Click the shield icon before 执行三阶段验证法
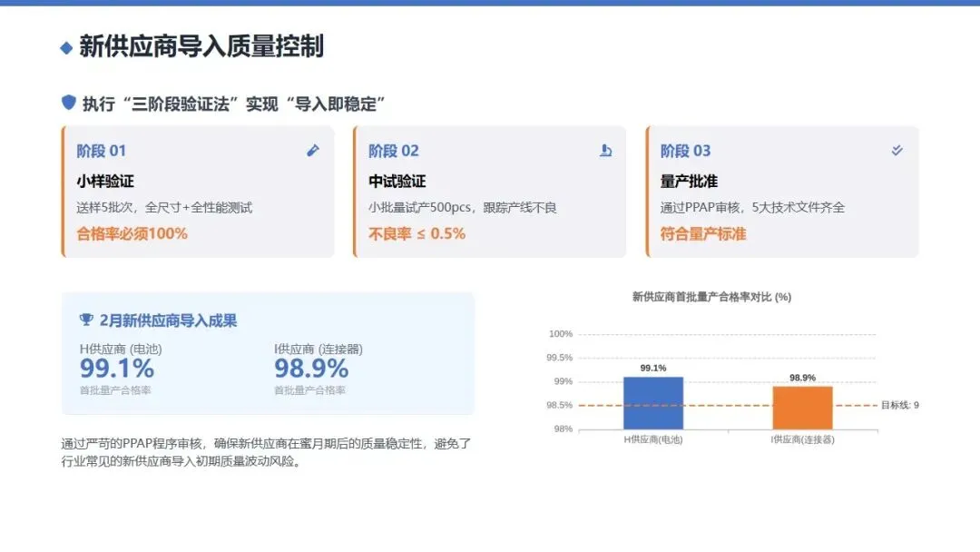This screenshot has width=980, height=552. click(69, 103)
